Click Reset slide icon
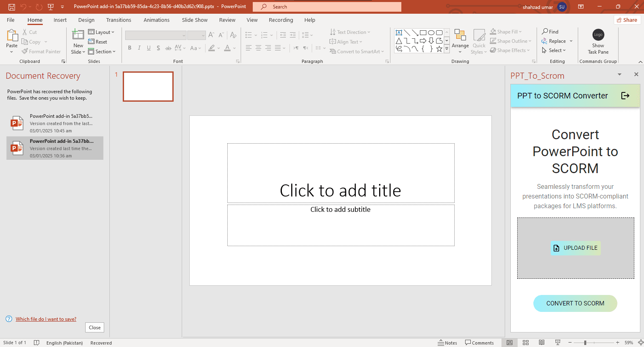Image resolution: width=644 pixels, height=347 pixels. pyautogui.click(x=91, y=42)
